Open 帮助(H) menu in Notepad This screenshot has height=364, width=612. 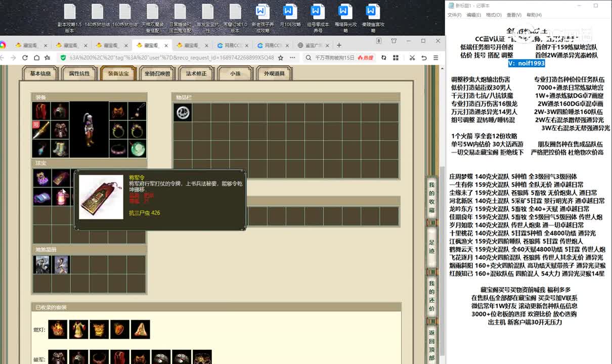coord(534,15)
